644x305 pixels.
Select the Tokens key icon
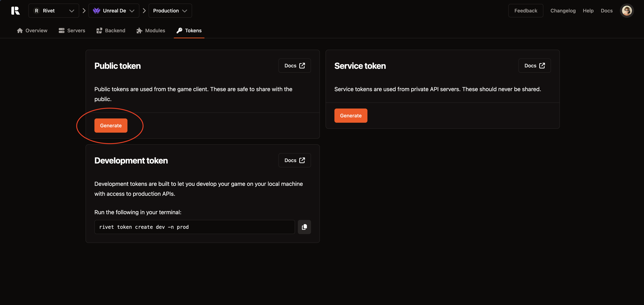(x=179, y=30)
